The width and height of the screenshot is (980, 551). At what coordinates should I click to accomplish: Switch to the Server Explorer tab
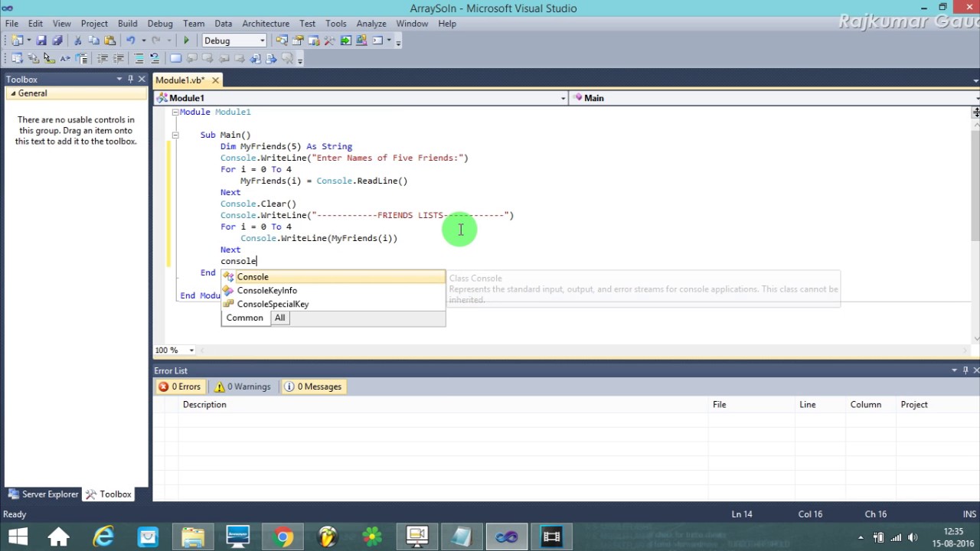[x=43, y=494]
